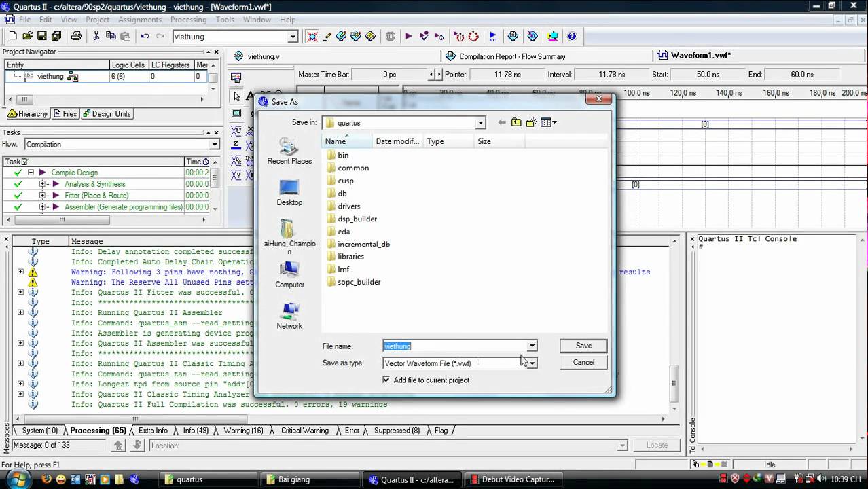Click previous message up-arrow button
This screenshot has height=489, width=868.
click(x=118, y=446)
